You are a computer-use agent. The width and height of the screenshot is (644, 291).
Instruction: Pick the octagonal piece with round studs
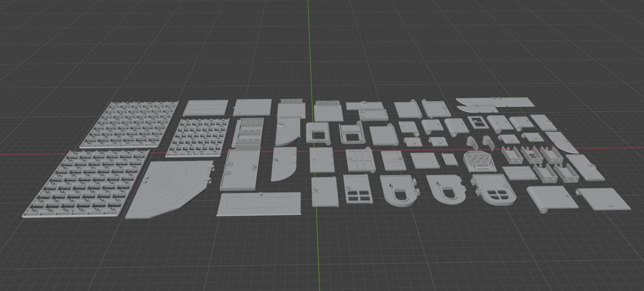[x=479, y=161]
